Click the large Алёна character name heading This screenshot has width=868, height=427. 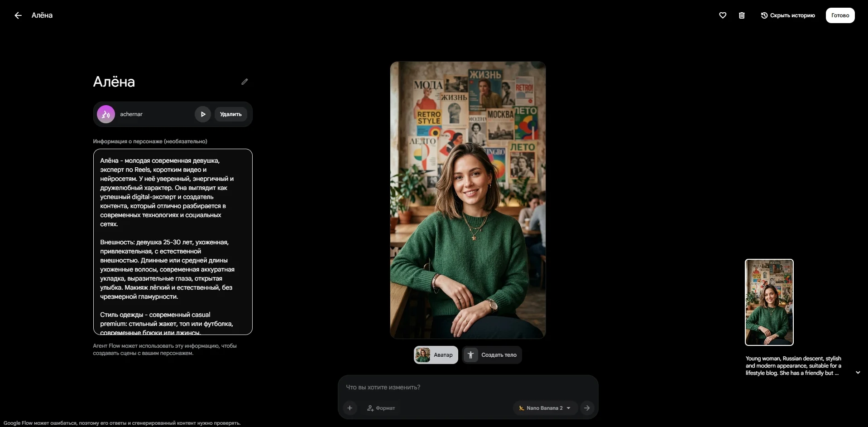click(114, 82)
